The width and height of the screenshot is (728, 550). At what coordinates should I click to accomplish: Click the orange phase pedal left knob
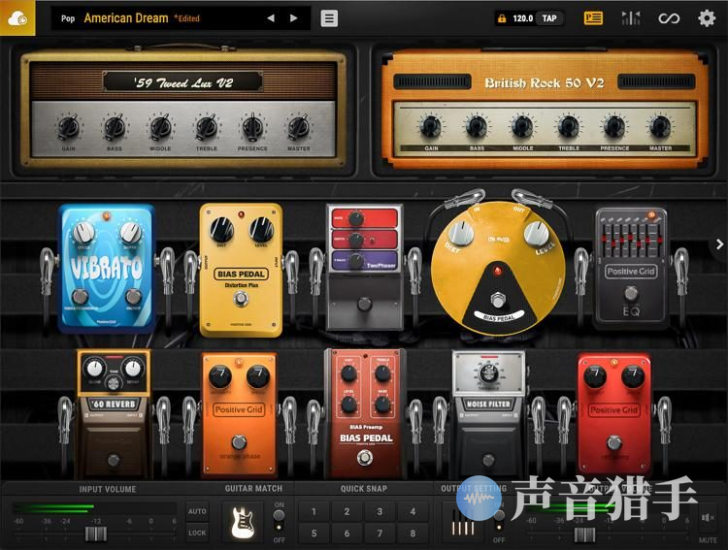click(220, 376)
